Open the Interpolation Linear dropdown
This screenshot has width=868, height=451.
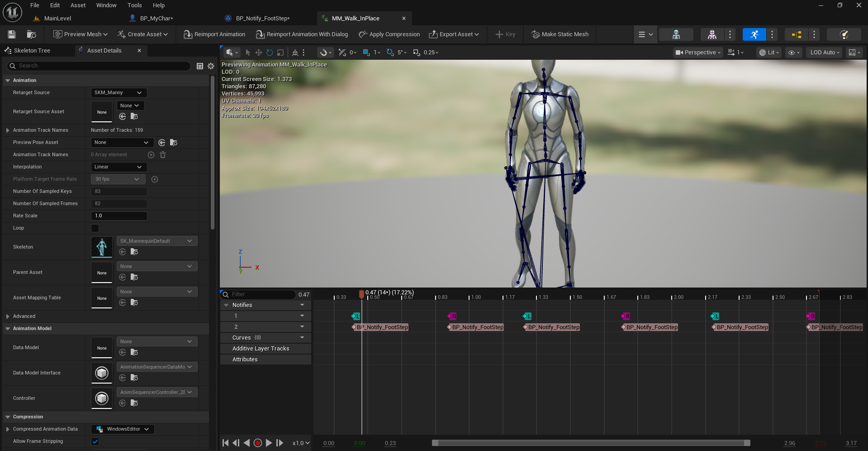119,167
